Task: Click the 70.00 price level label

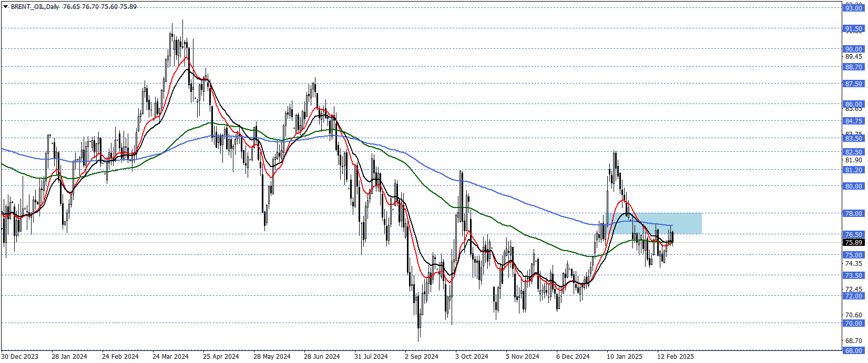Action: pyautogui.click(x=854, y=323)
